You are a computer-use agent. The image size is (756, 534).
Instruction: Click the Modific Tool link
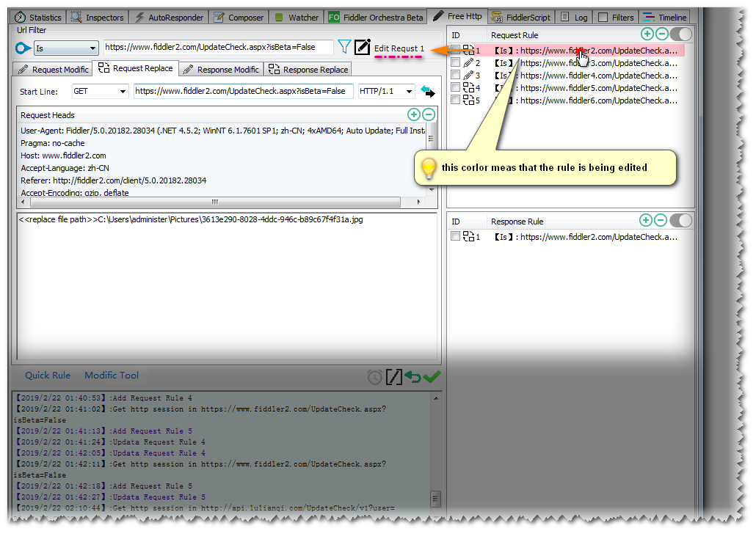coord(112,376)
